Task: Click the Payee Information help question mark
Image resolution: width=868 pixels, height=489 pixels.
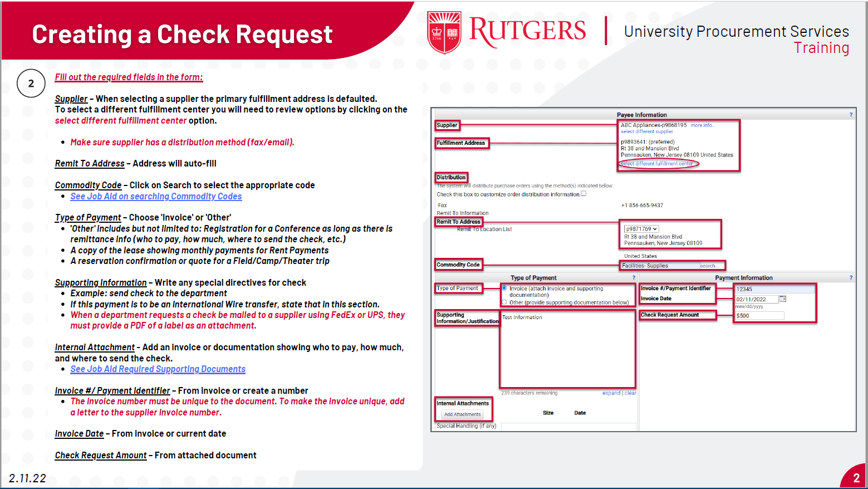Action: [850, 114]
